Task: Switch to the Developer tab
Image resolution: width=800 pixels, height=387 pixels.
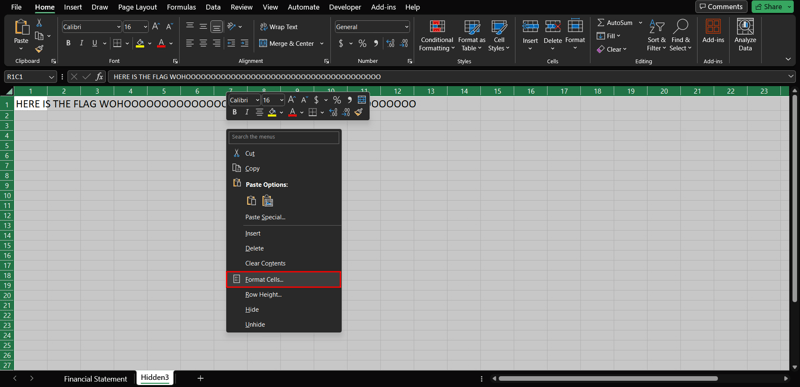Action: click(345, 7)
